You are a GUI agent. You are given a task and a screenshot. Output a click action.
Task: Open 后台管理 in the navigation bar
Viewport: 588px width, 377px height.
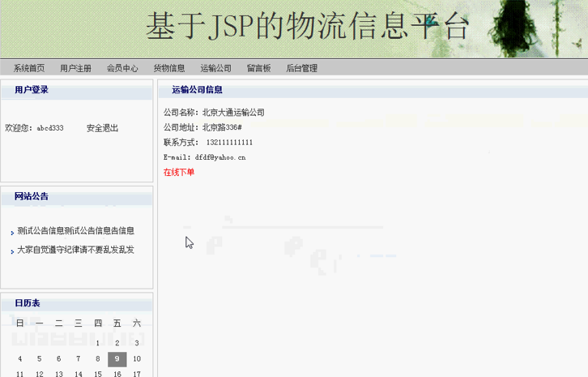[x=301, y=69]
